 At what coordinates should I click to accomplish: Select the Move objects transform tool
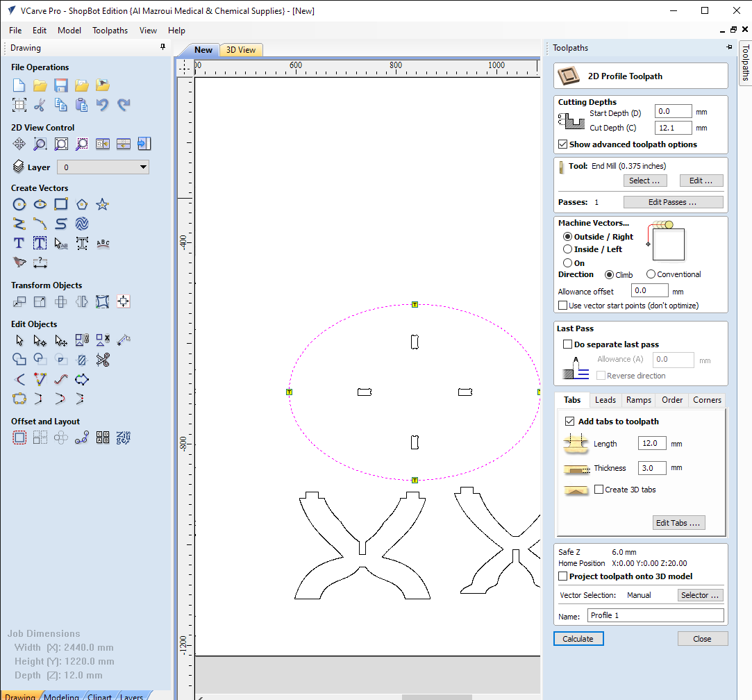click(x=19, y=302)
